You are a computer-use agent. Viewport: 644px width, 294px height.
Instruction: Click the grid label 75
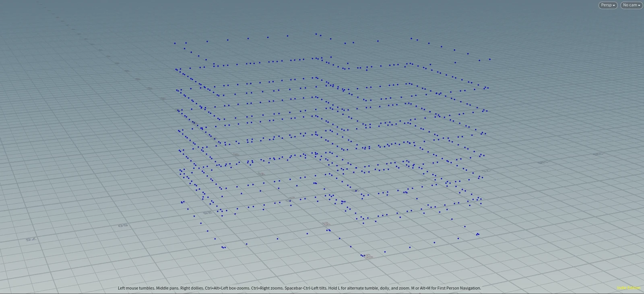click(x=31, y=239)
